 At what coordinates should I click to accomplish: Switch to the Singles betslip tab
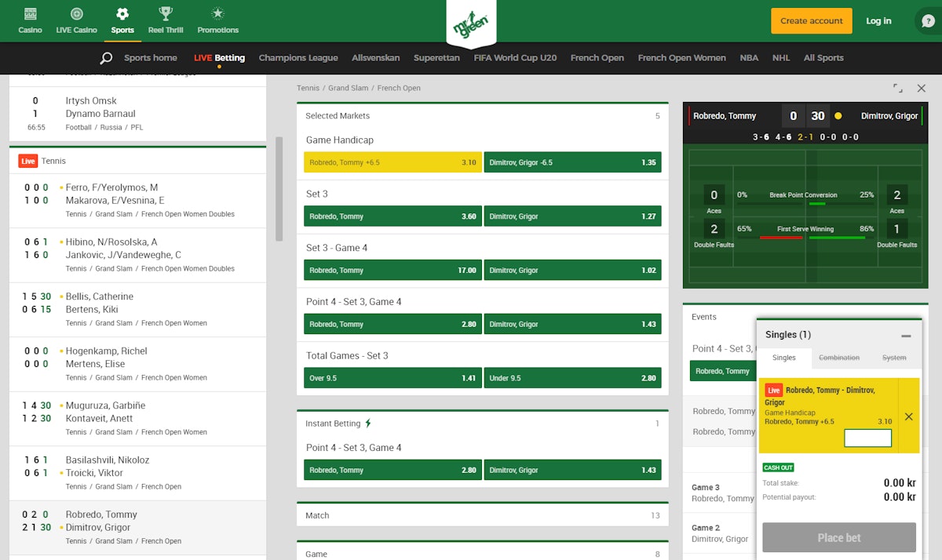click(784, 358)
